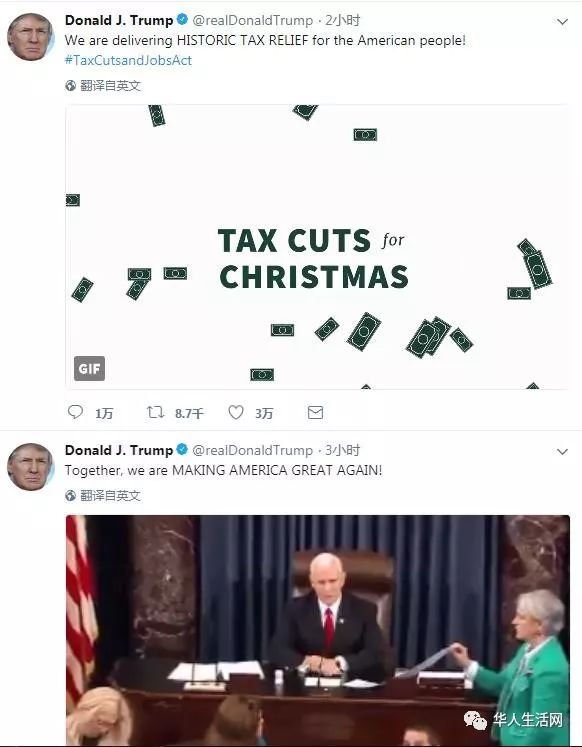Click the 2小时 timestamp on first tweet
The width and height of the screenshot is (582, 747).
point(342,20)
